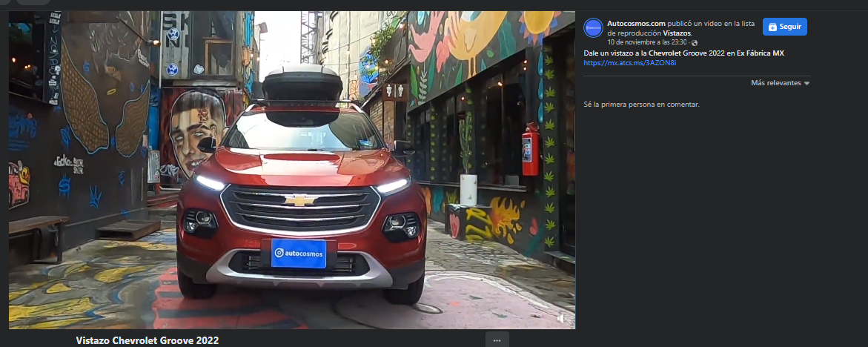Image resolution: width=868 pixels, height=347 pixels.
Task: Open the post timestamp 10 de noviembre
Action: point(647,42)
